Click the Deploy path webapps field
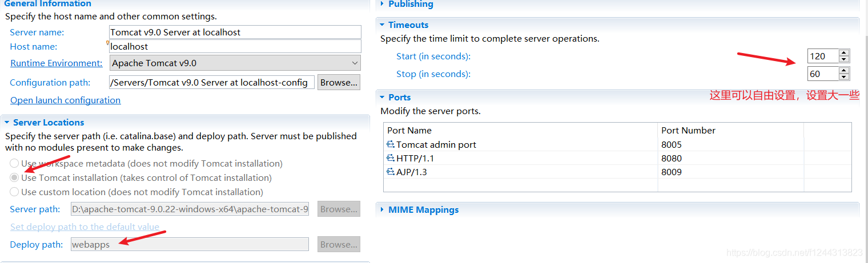Screen dimensions: 868x263 pyautogui.click(x=190, y=244)
